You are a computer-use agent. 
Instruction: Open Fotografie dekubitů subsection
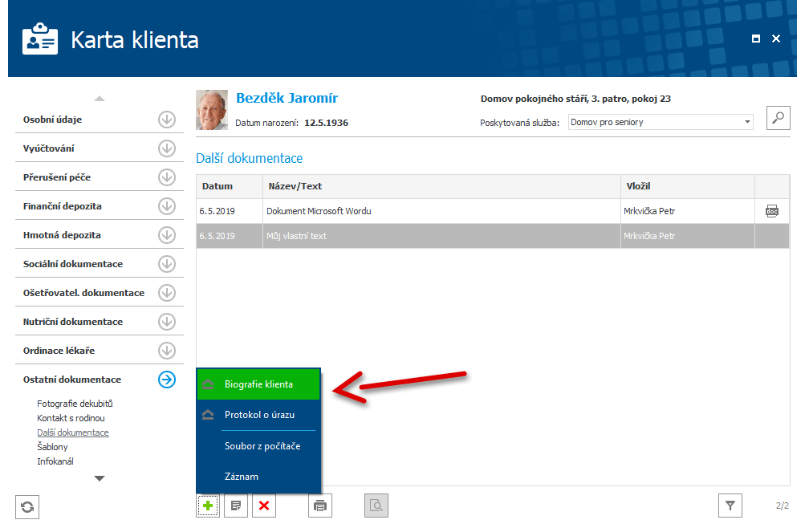coord(75,404)
